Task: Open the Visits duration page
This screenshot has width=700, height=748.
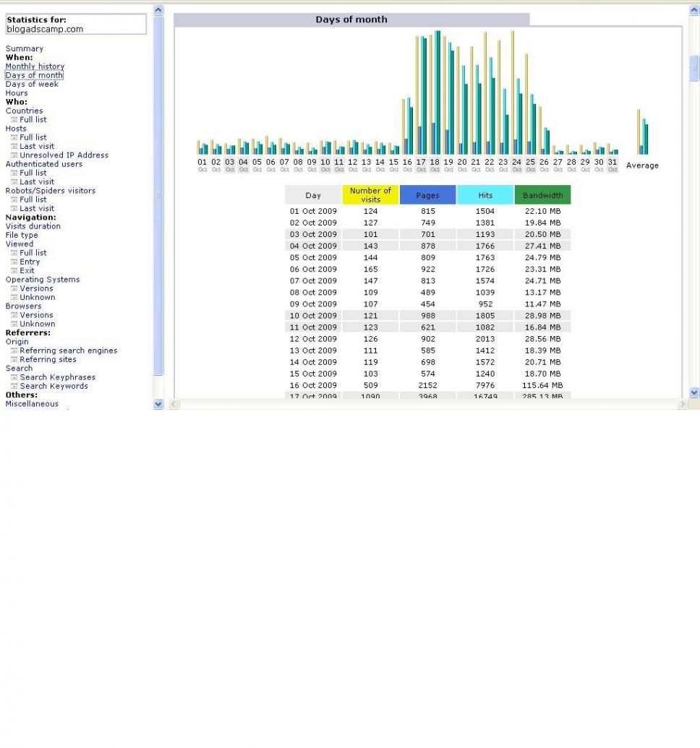Action: 33,226
